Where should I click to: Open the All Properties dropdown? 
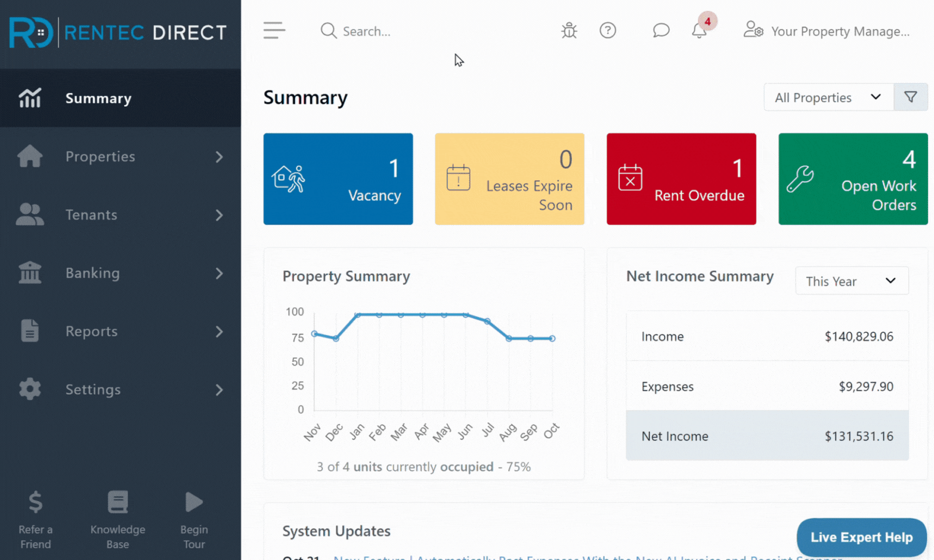click(828, 97)
